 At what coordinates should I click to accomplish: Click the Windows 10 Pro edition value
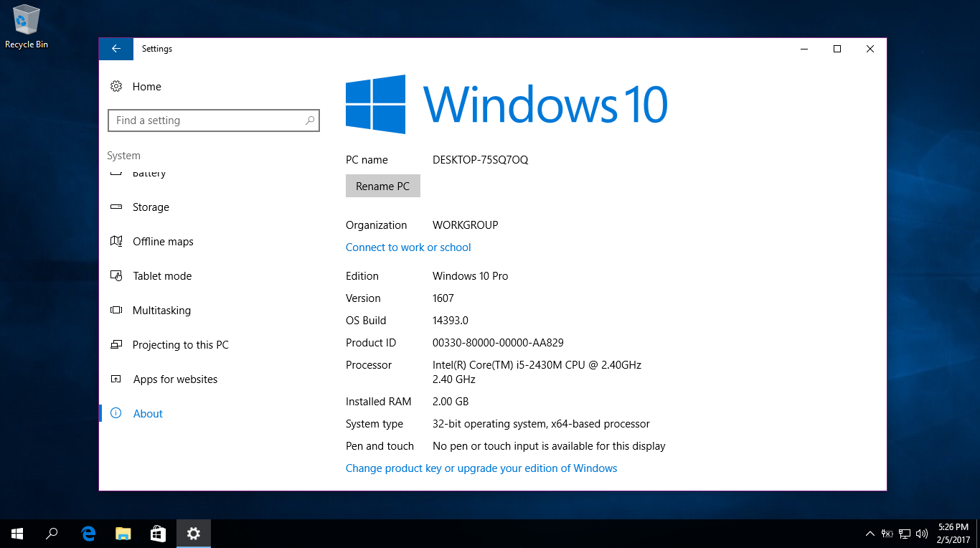pyautogui.click(x=470, y=276)
